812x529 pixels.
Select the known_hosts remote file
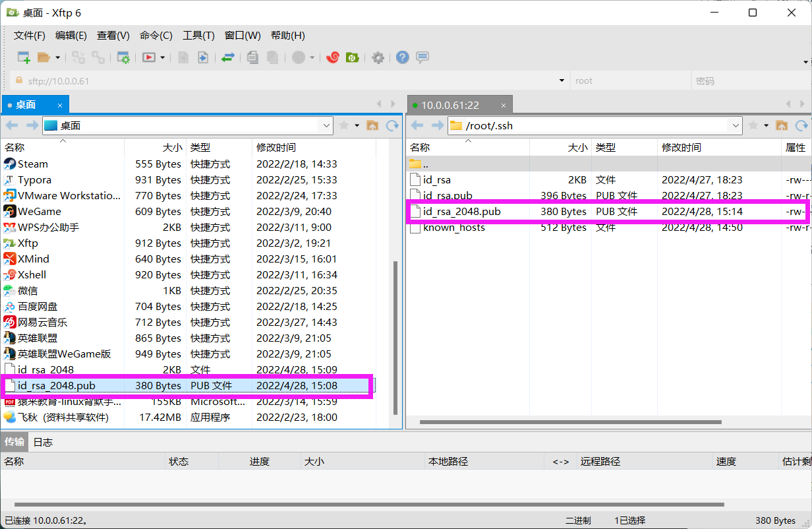(x=608, y=228)
